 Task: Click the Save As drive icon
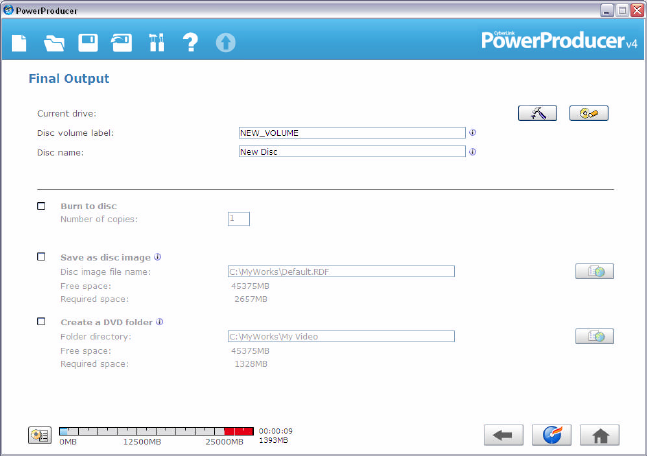coord(122,43)
